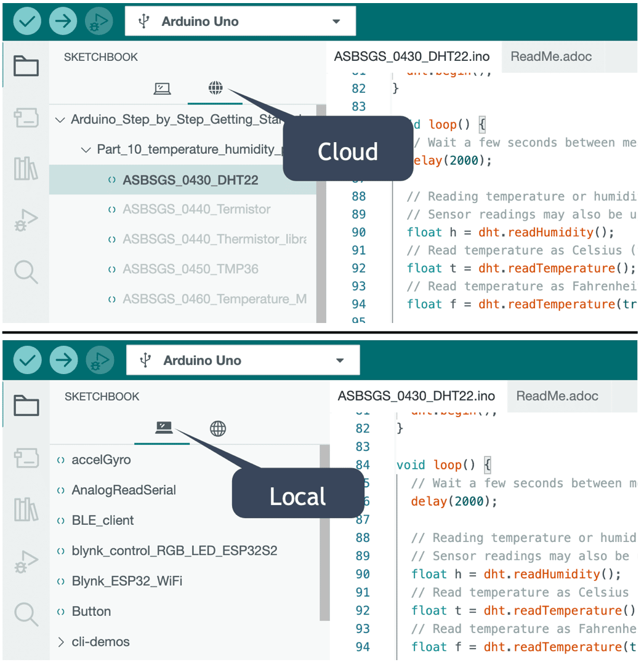Select Cloud sketchbook globe icon, top window
This screenshot has height=662, width=644.
[x=215, y=88]
